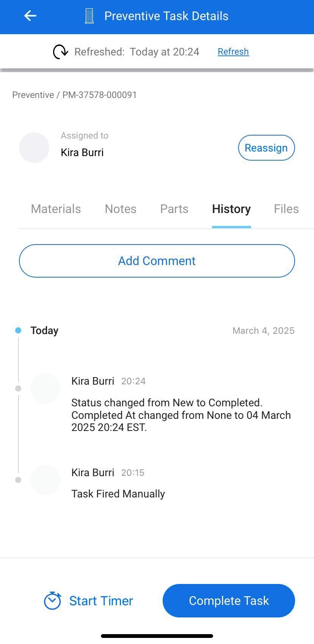
Task: Tap the stopwatch timer icon
Action: click(52, 601)
